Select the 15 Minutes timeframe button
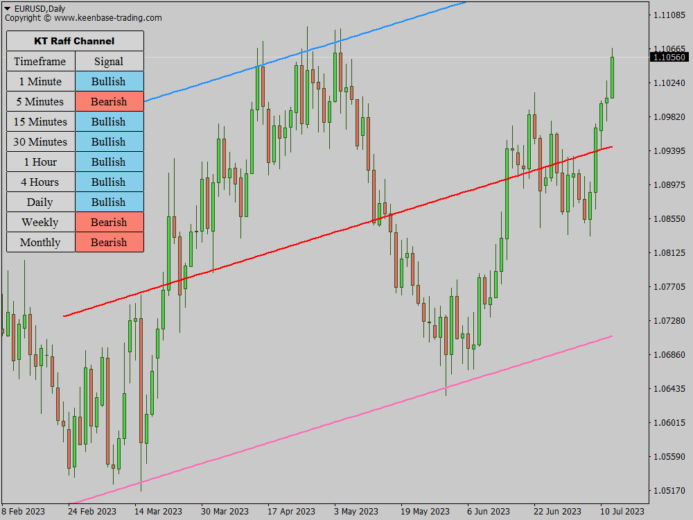 pos(41,121)
